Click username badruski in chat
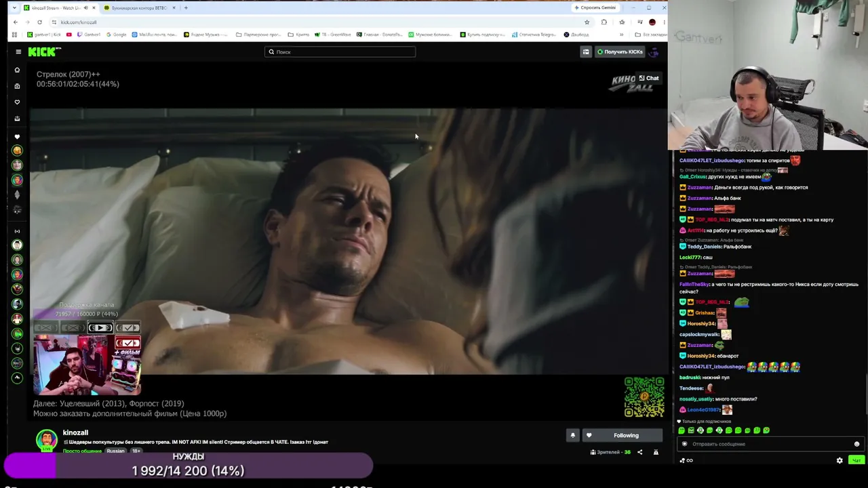The width and height of the screenshot is (868, 488). [690, 378]
